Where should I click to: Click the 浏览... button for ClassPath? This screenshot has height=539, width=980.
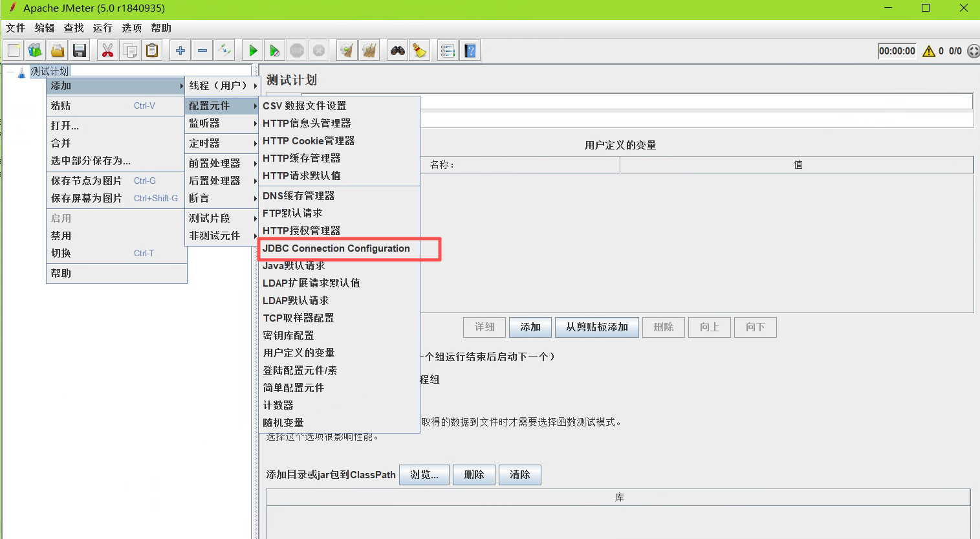(424, 475)
